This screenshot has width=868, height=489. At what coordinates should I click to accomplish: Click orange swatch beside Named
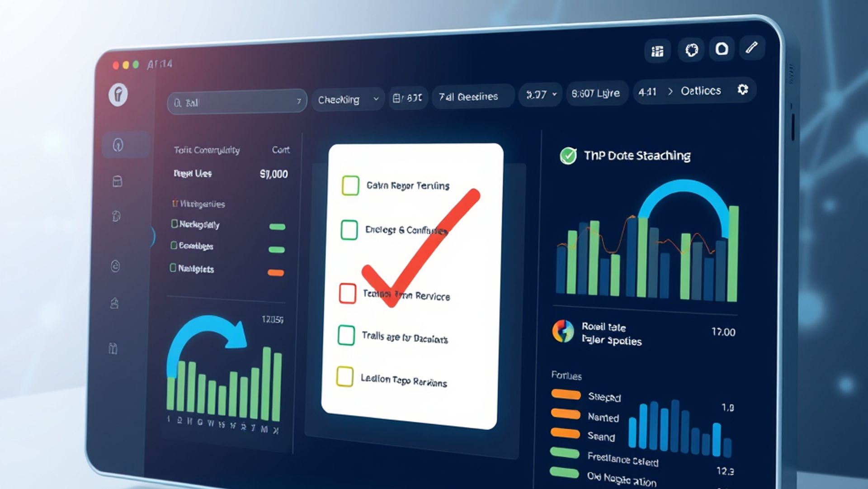point(566,413)
